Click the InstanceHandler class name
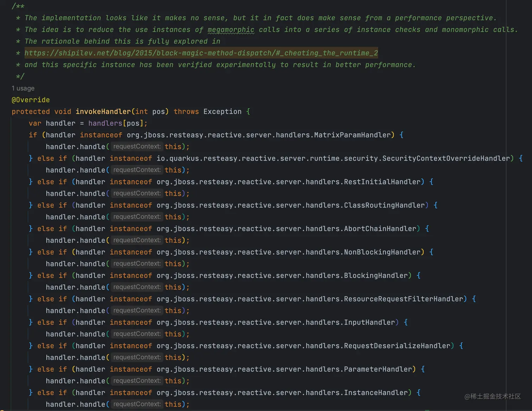 tap(376, 393)
